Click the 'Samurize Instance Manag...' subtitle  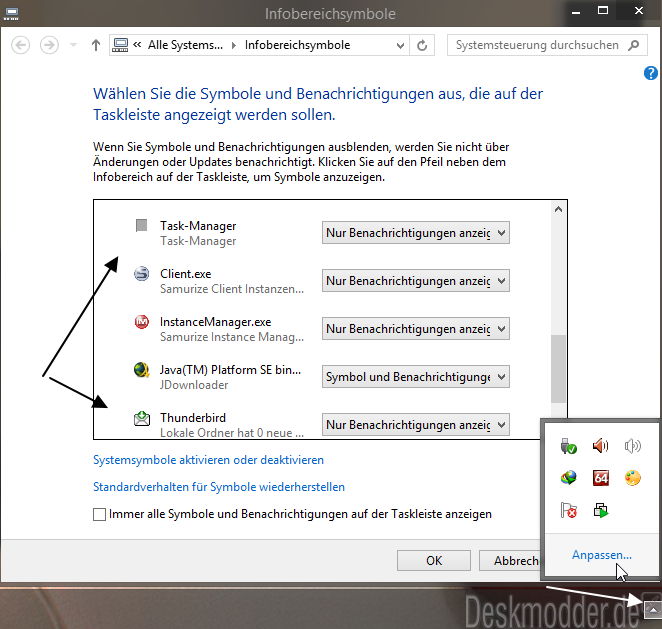pos(231,337)
